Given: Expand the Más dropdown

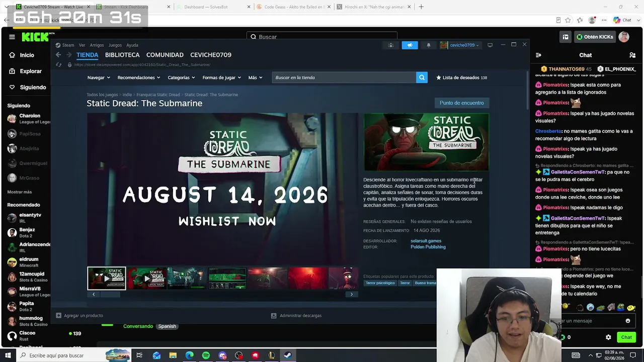Looking at the screenshot, I should [x=255, y=77].
